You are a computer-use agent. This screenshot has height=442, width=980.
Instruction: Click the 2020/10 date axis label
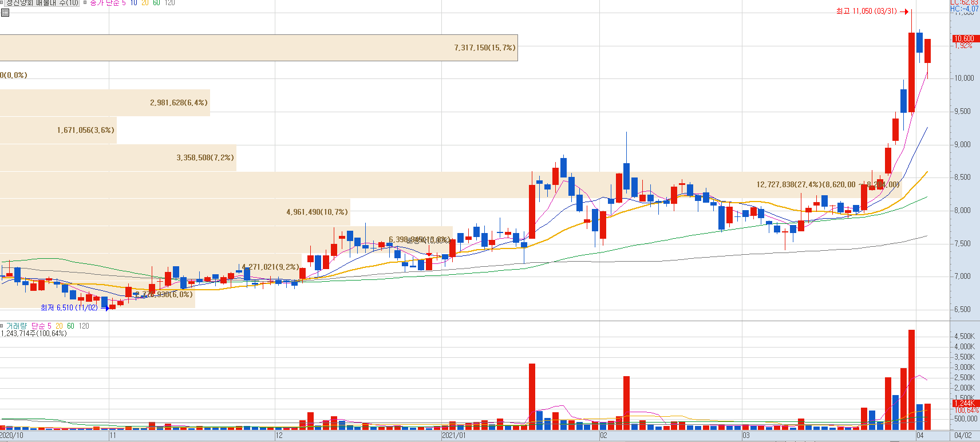point(11,436)
